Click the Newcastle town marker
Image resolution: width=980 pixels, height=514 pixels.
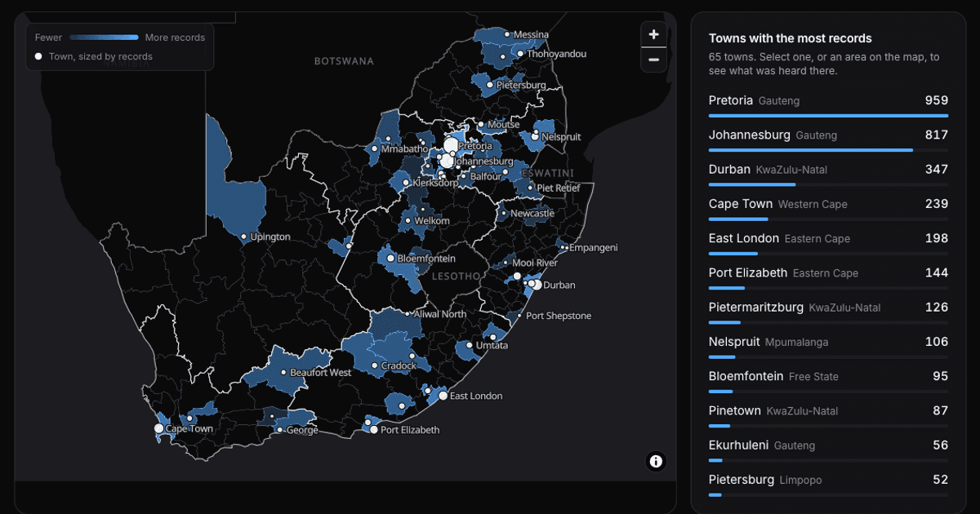[x=504, y=214]
